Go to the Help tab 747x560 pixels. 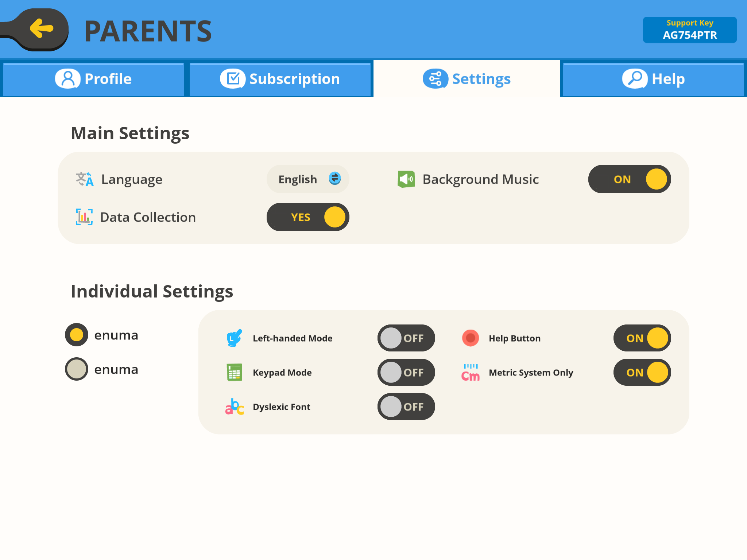point(653,79)
